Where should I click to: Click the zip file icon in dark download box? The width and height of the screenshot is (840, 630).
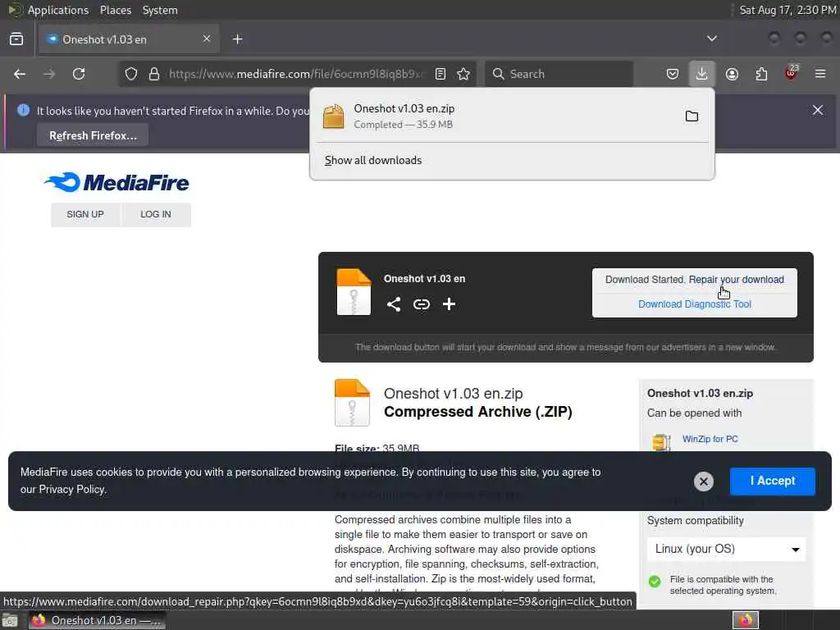[x=354, y=292]
